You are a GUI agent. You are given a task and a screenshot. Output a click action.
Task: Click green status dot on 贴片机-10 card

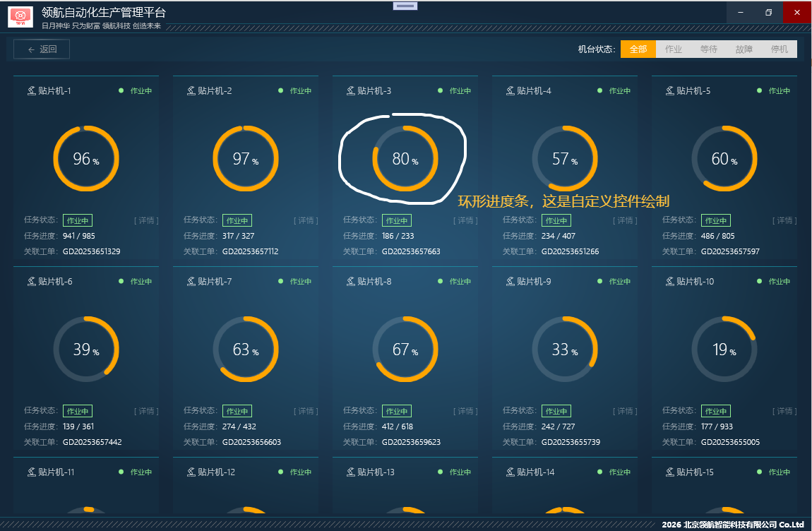pos(759,281)
